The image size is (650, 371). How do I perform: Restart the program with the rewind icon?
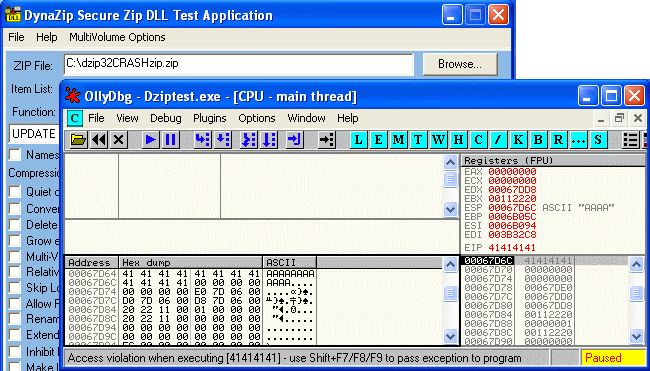click(99, 140)
